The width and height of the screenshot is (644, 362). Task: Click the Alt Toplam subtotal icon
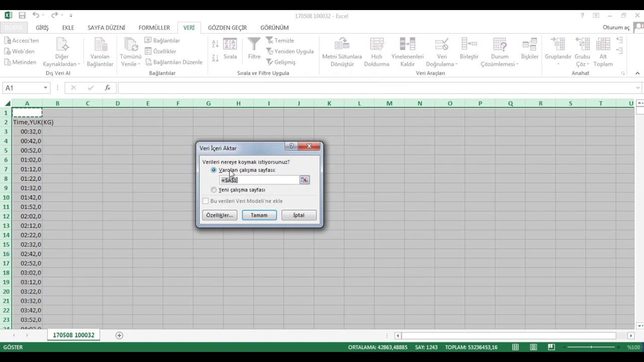point(603,44)
